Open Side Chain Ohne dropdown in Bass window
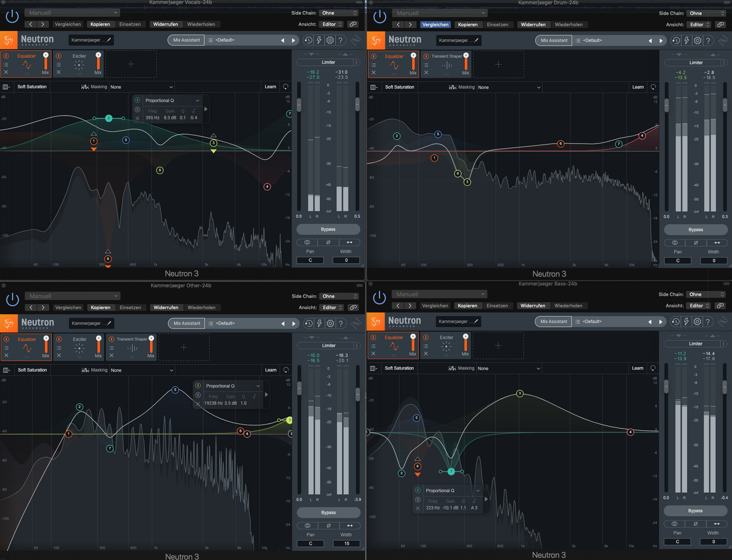The height and width of the screenshot is (560, 732). pyautogui.click(x=705, y=294)
